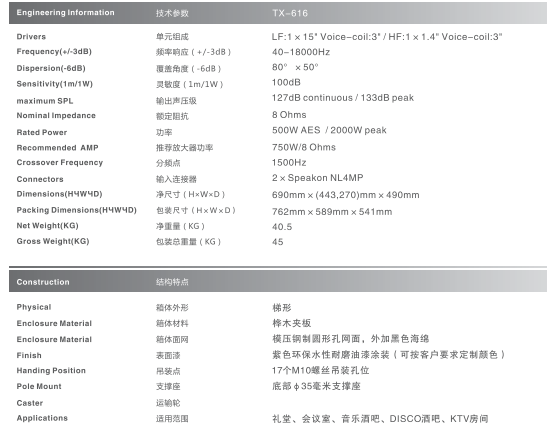547x430 pixels.
Task: Click the '吊装点' Chinese label
Action: point(168,371)
